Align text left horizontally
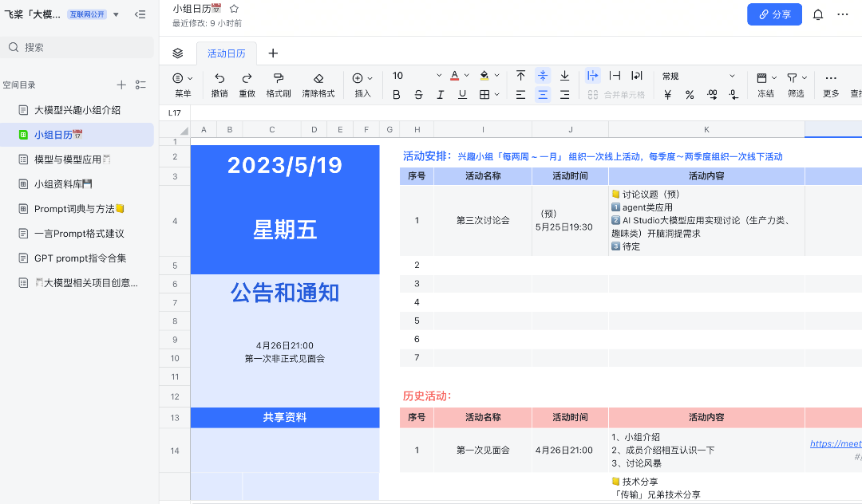862x504 pixels. click(520, 95)
